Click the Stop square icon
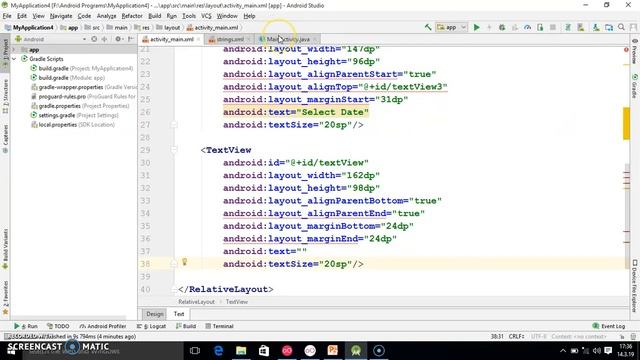The height and width of the screenshot is (360, 640). pos(553,27)
